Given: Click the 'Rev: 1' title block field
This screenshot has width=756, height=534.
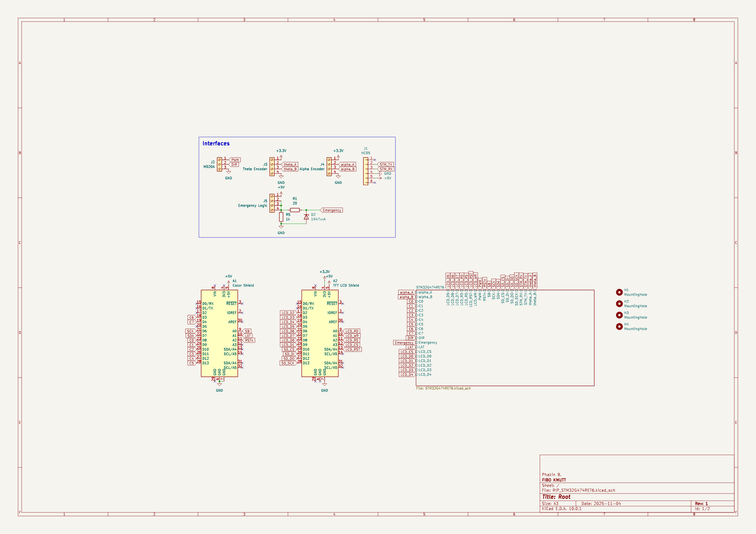Looking at the screenshot, I should (702, 503).
